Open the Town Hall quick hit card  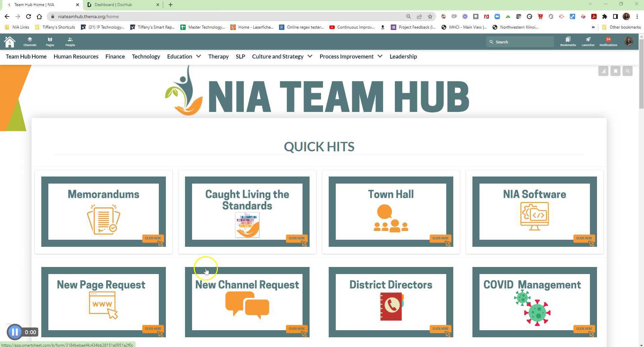(390, 211)
